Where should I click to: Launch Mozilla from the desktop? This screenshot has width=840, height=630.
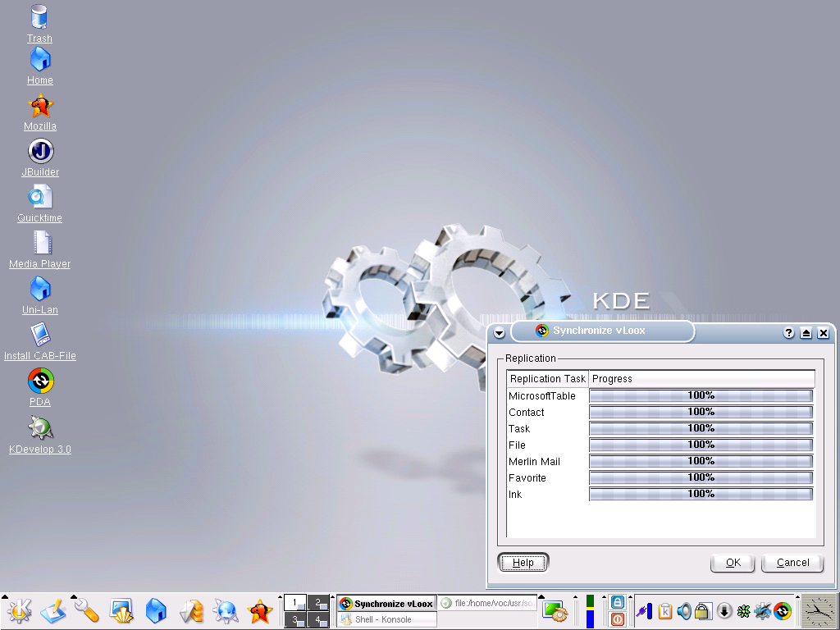click(x=39, y=112)
